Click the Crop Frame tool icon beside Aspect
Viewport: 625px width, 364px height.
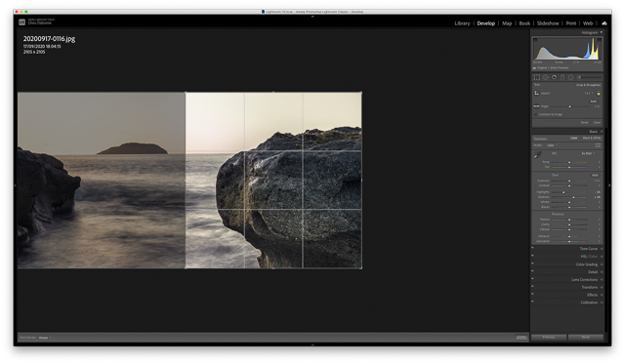point(536,93)
